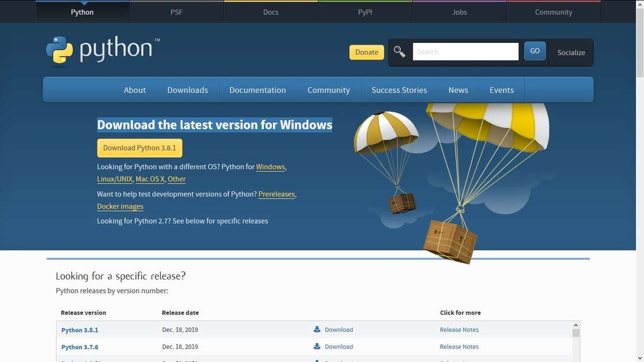This screenshot has height=362, width=644.
Task: Follow the Mac OS X link
Action: tap(150, 179)
